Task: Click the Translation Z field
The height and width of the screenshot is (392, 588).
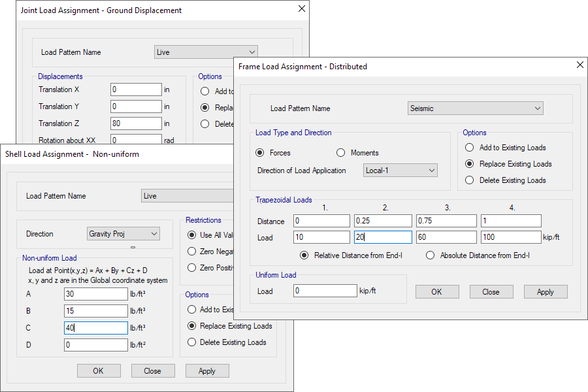Action: pyautogui.click(x=136, y=123)
